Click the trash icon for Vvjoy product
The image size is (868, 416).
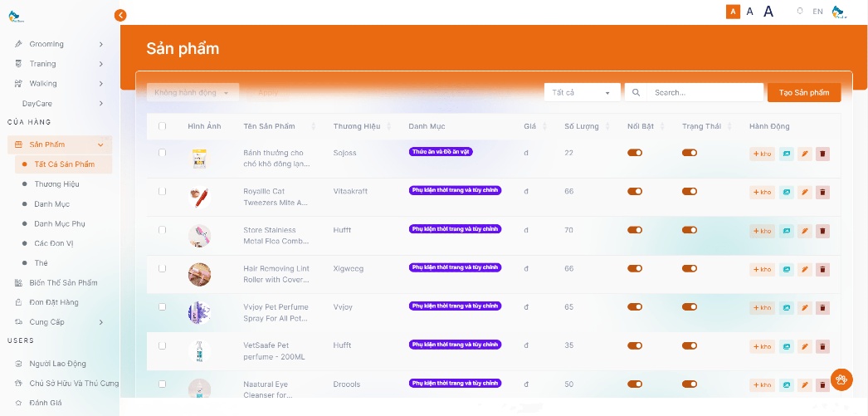(x=822, y=308)
